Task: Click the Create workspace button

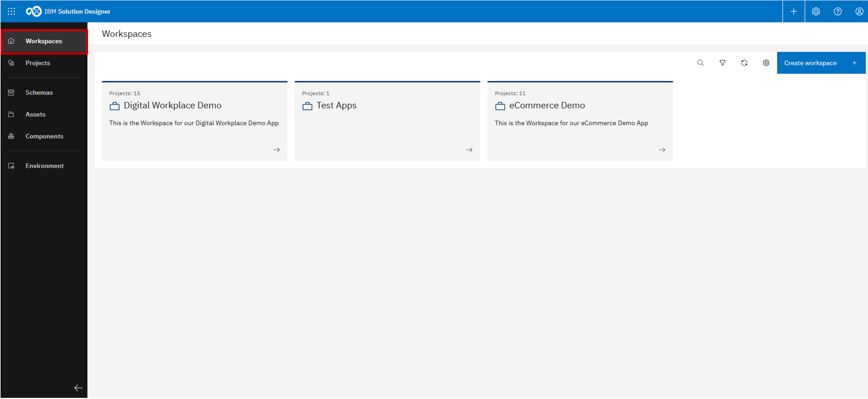Action: (x=821, y=63)
